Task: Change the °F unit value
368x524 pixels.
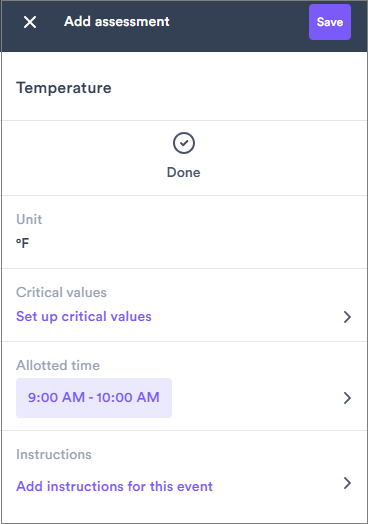Action: [x=23, y=243]
